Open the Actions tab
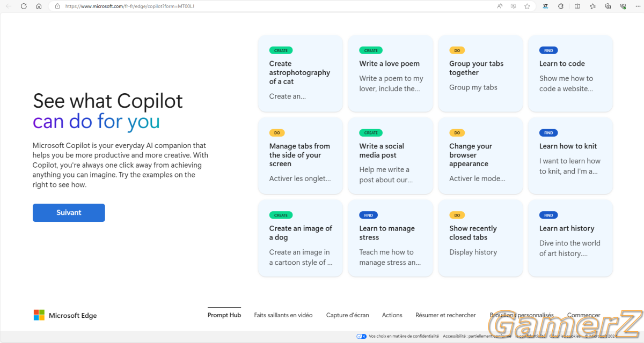The height and width of the screenshot is (343, 644). click(392, 315)
